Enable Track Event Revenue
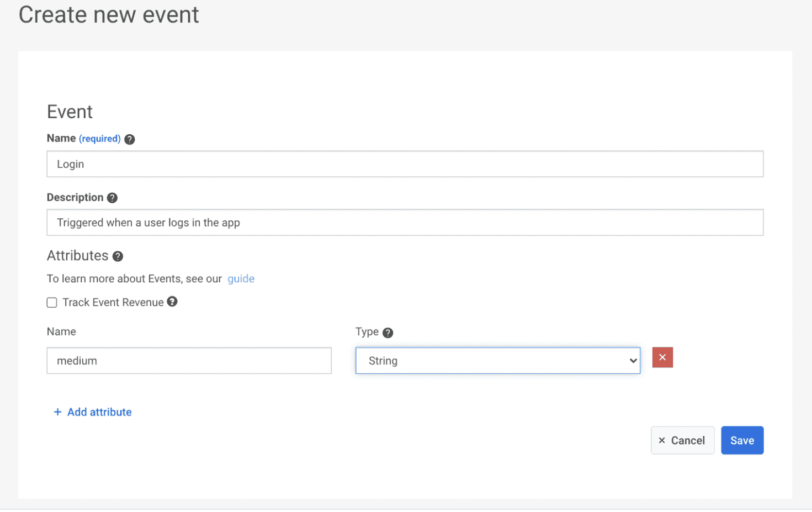The width and height of the screenshot is (812, 512). tap(51, 302)
